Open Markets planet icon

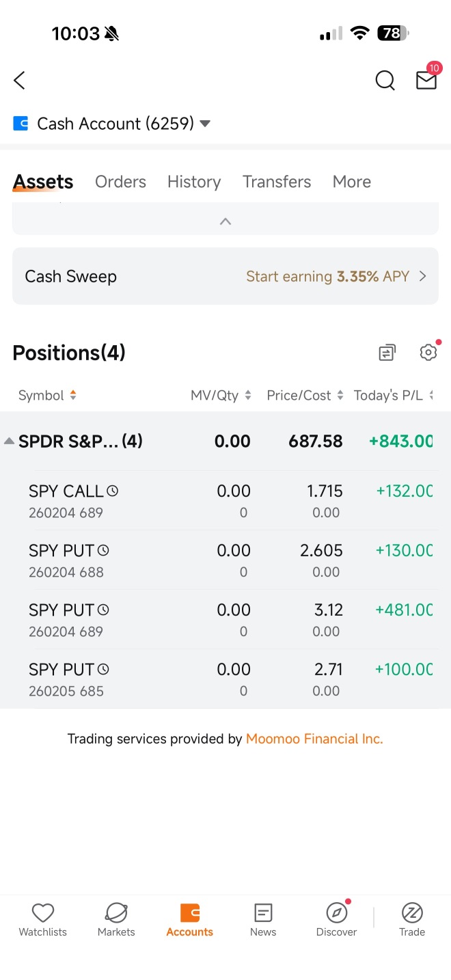tap(116, 913)
